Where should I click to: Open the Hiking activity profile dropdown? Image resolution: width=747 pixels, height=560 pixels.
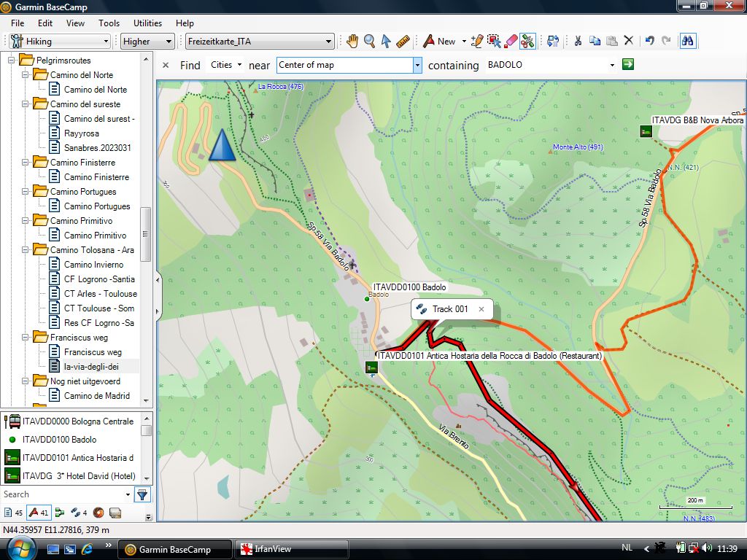(x=60, y=42)
